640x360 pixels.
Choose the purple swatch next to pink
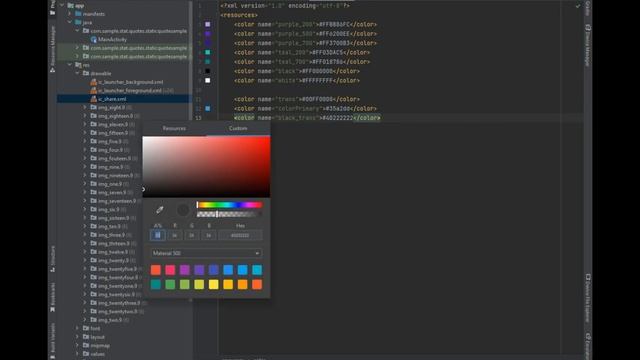pos(184,270)
